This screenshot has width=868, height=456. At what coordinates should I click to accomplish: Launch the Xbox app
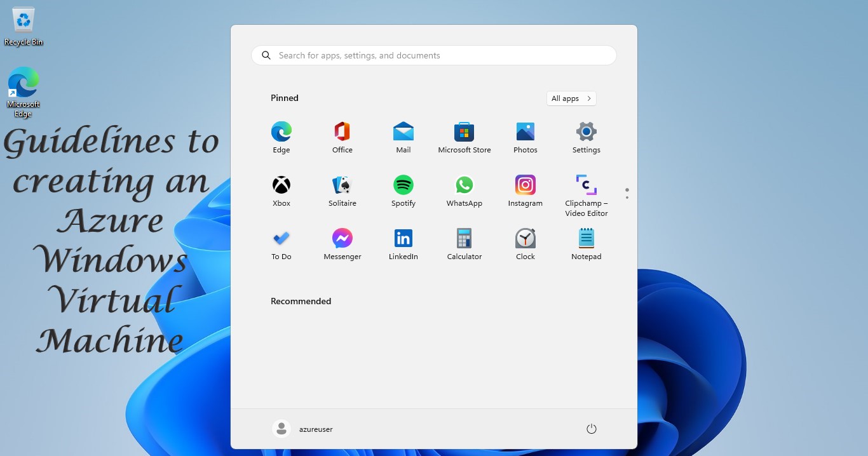[281, 191]
